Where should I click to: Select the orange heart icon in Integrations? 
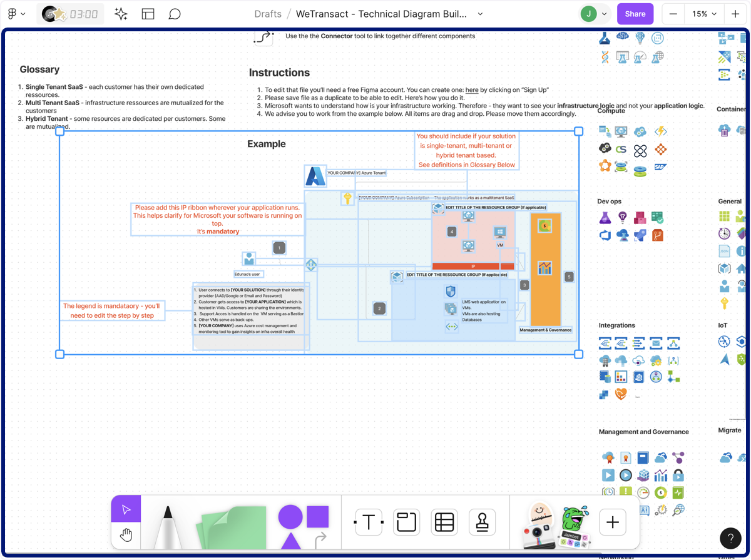click(x=621, y=394)
